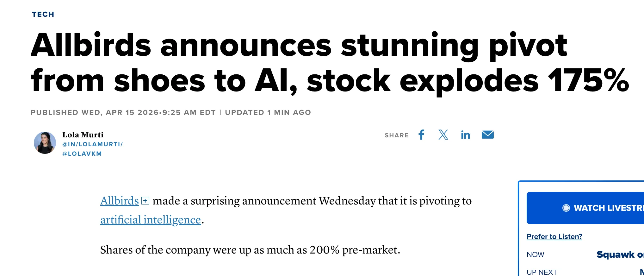Follow the artificial intelligence link
Viewport: 644px width, 276px height.
click(x=151, y=220)
